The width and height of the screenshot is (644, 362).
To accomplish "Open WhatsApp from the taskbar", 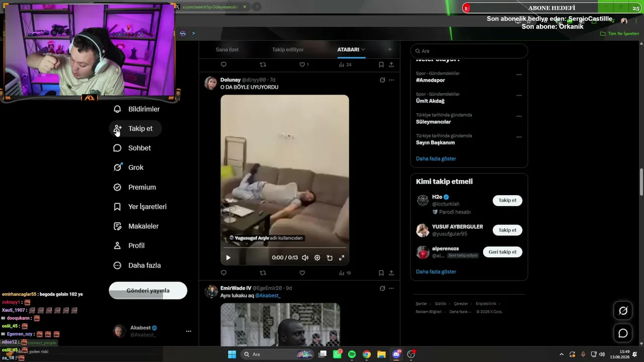I will click(337, 354).
